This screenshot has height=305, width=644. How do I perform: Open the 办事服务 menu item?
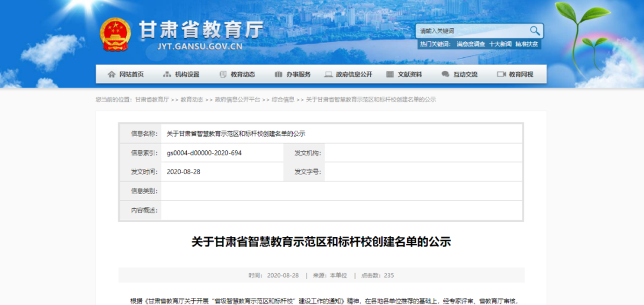299,75
